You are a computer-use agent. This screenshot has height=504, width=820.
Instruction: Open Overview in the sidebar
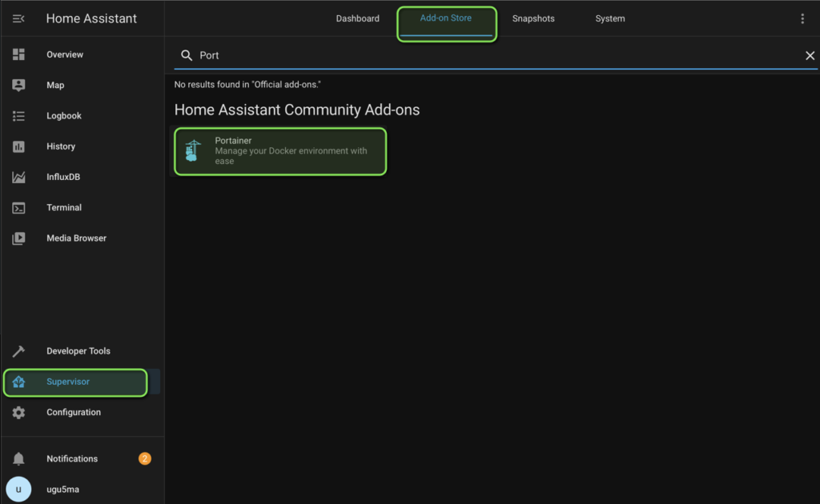coord(81,54)
